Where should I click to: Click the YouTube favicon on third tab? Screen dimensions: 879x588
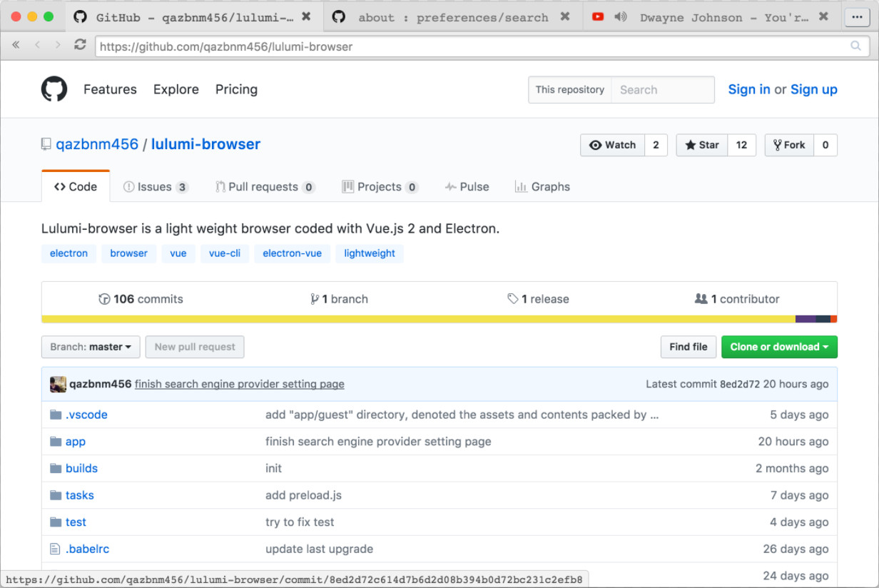click(598, 17)
